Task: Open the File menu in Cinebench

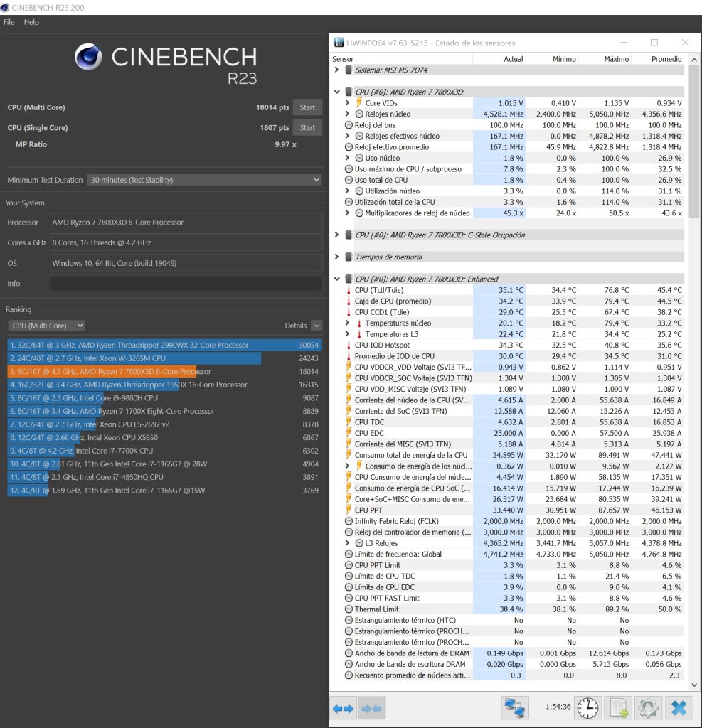Action: tap(9, 22)
